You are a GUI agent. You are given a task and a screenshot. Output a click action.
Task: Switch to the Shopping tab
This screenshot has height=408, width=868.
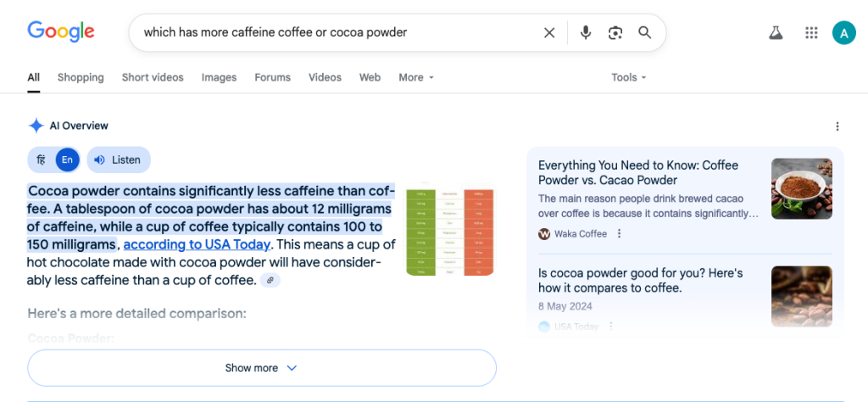[x=81, y=77]
